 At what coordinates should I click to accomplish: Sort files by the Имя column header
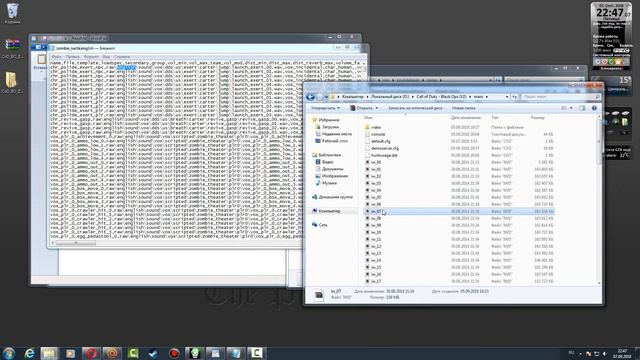click(x=368, y=118)
